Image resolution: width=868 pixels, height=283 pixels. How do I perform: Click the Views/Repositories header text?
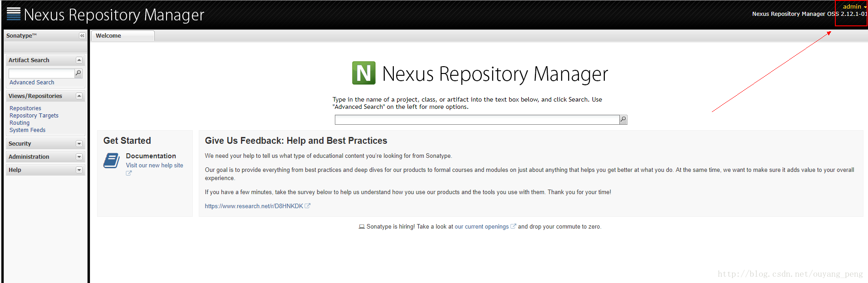click(35, 96)
